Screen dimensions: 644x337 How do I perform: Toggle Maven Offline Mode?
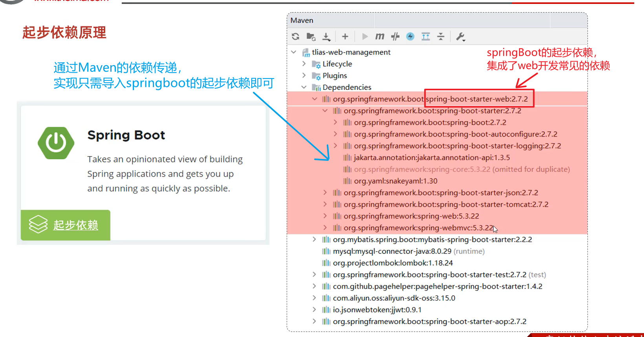395,36
